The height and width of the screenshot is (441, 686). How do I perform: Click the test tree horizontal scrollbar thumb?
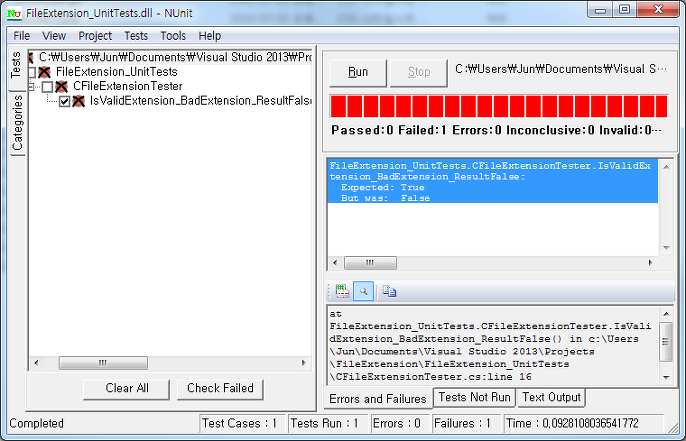point(103,363)
